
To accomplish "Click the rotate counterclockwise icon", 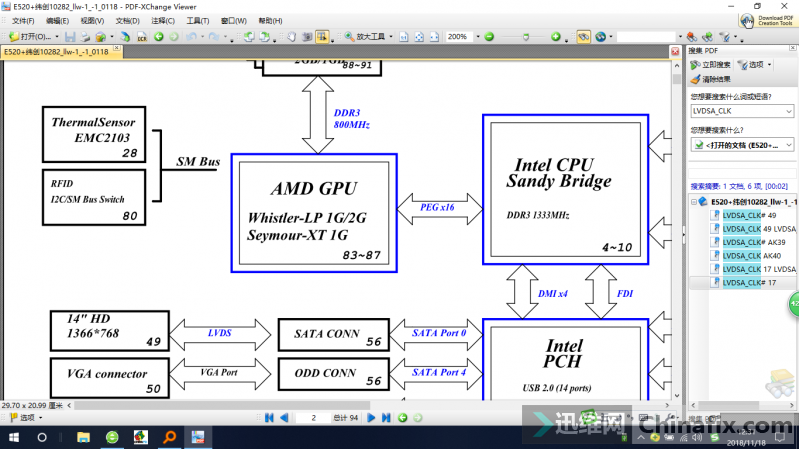I will tap(249, 37).
